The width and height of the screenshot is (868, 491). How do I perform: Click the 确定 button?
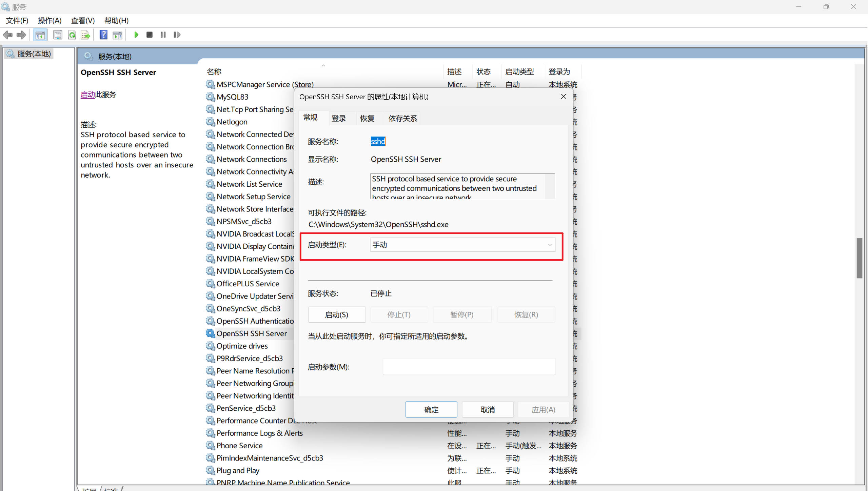[x=431, y=410]
